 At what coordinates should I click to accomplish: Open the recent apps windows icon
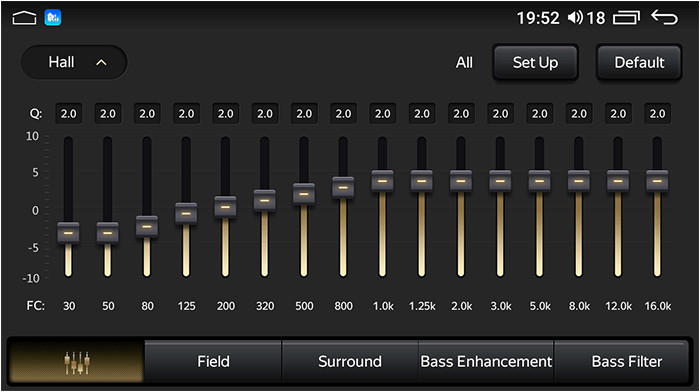[626, 18]
